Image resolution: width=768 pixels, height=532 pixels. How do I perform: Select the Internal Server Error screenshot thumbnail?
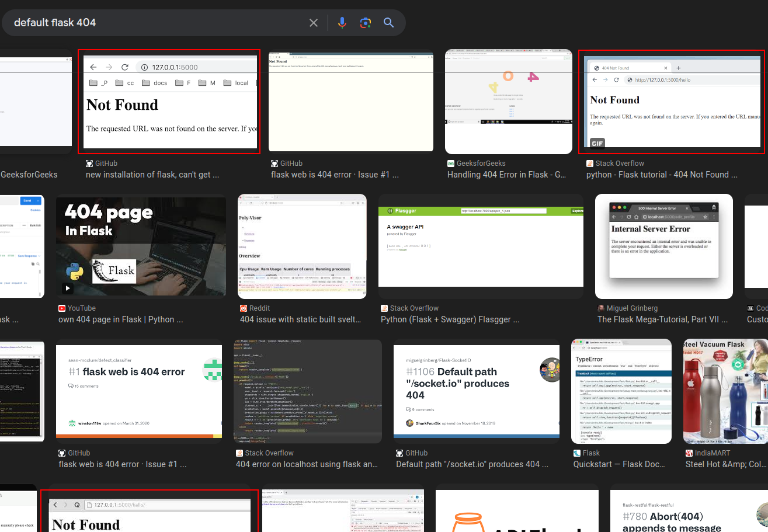tap(663, 246)
